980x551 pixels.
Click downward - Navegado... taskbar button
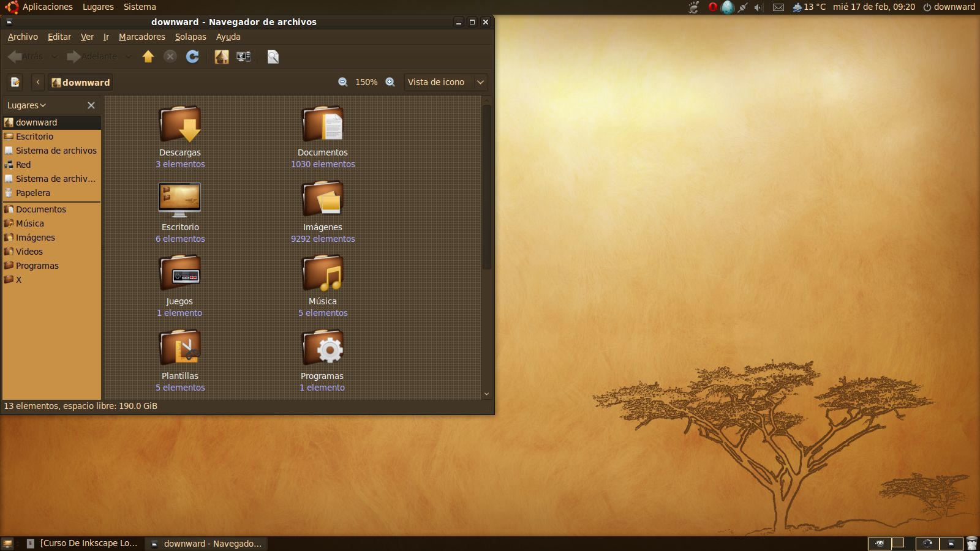206,543
